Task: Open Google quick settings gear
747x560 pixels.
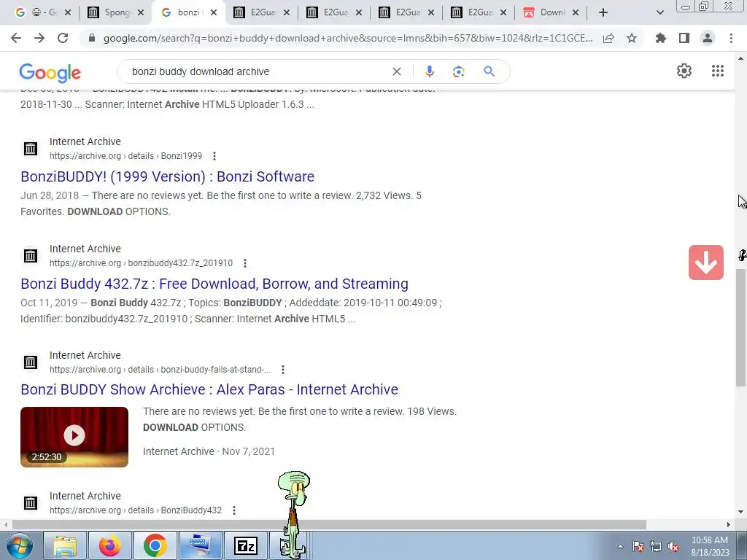Action: 684,71
